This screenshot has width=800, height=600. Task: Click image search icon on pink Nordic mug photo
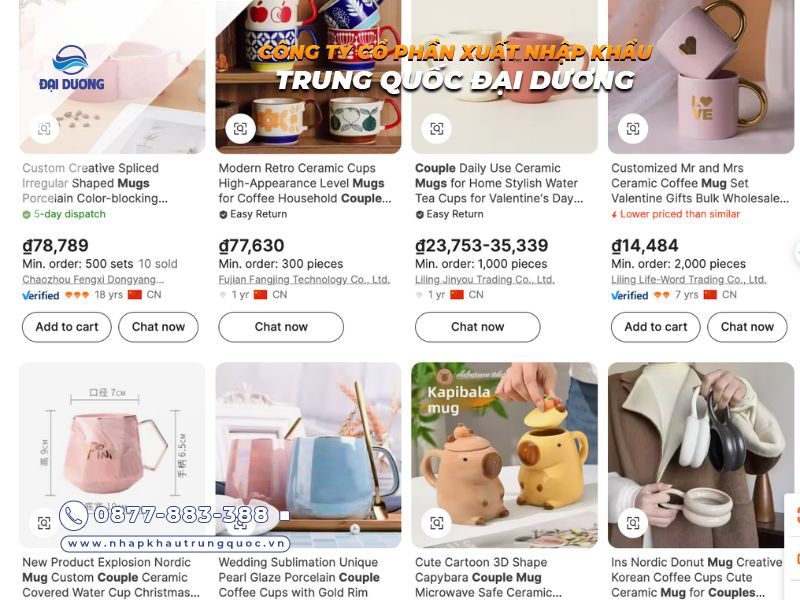44,523
